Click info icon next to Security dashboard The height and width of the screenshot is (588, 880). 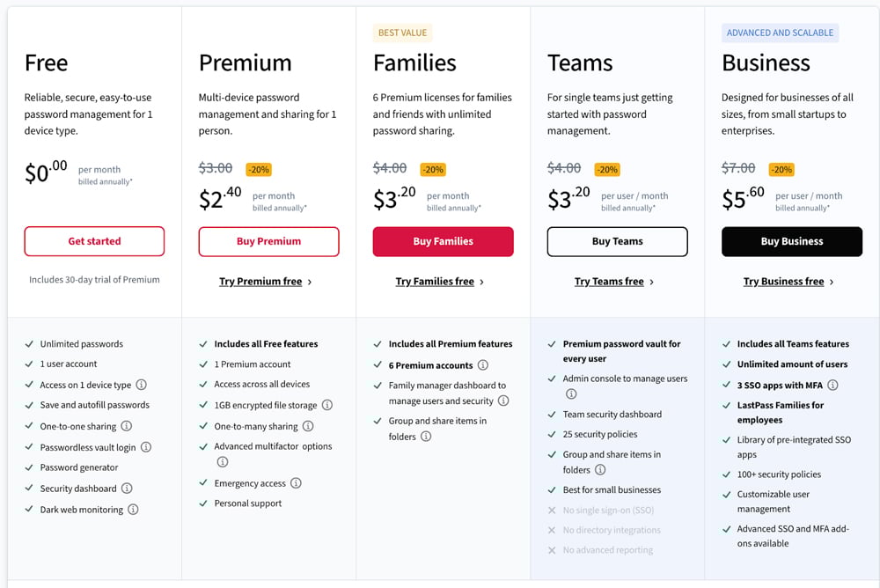(127, 489)
